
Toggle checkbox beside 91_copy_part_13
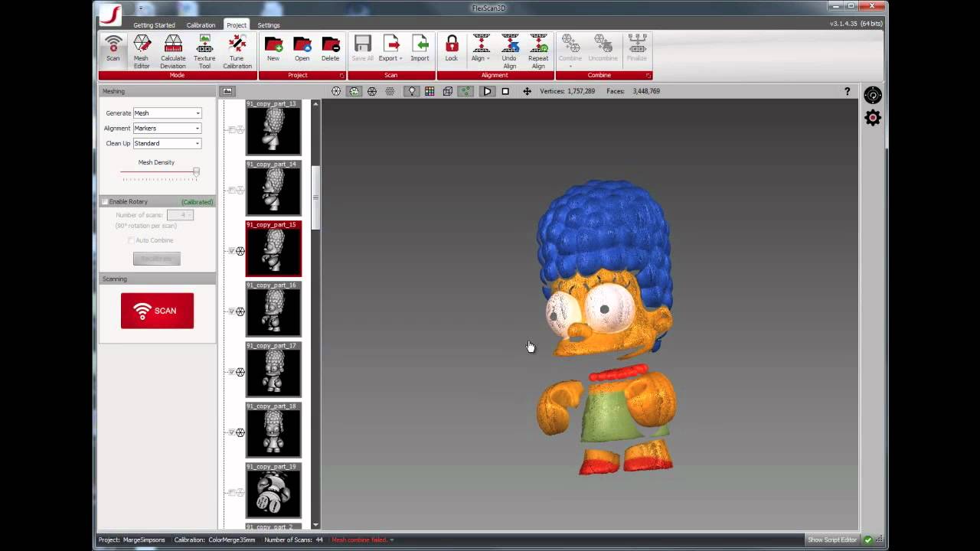click(x=230, y=130)
